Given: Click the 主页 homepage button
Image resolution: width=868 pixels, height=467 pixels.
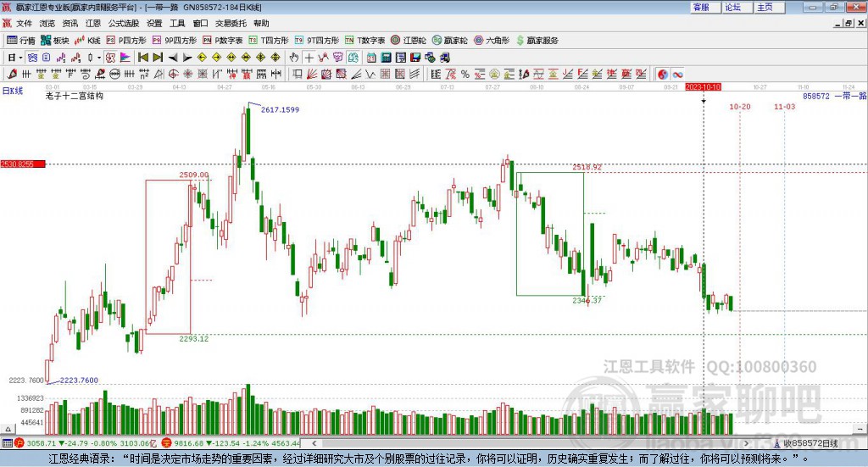Looking at the screenshot, I should click(x=770, y=7).
